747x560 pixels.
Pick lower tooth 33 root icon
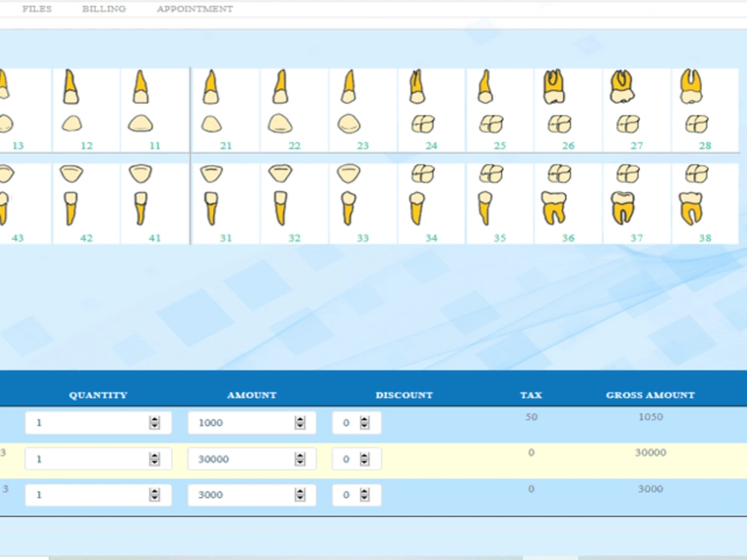348,208
